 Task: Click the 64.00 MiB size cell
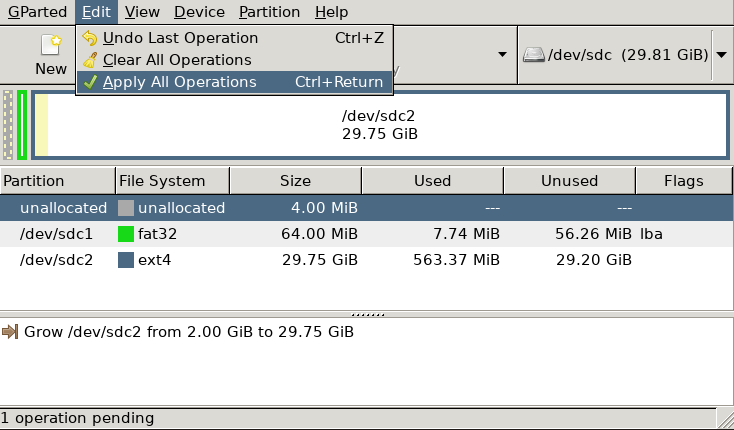coord(319,234)
